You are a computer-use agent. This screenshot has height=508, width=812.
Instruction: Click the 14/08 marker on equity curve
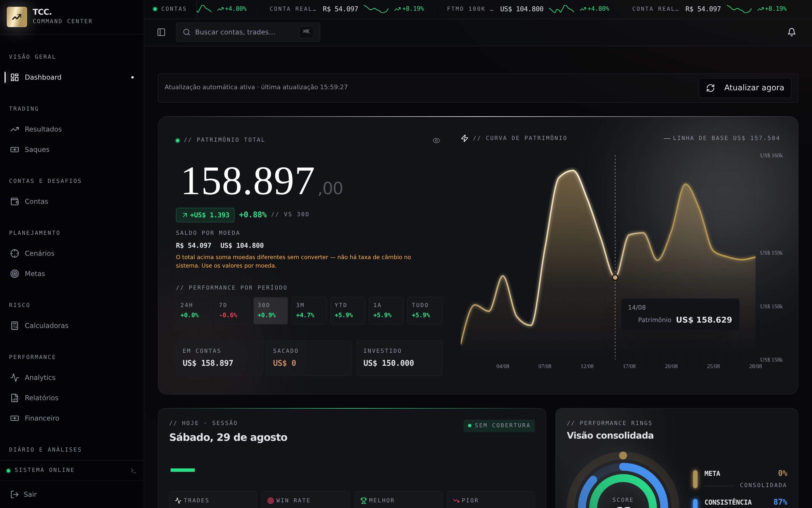[x=615, y=277]
